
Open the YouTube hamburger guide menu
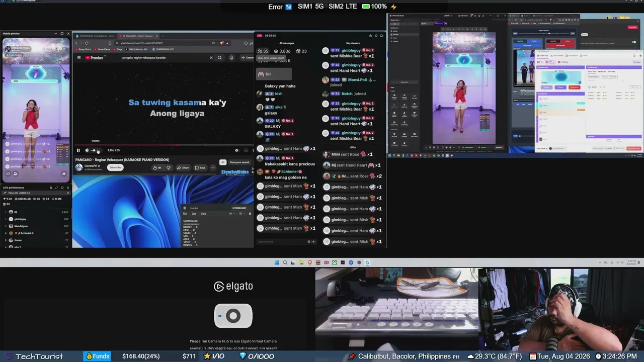pos(78,58)
